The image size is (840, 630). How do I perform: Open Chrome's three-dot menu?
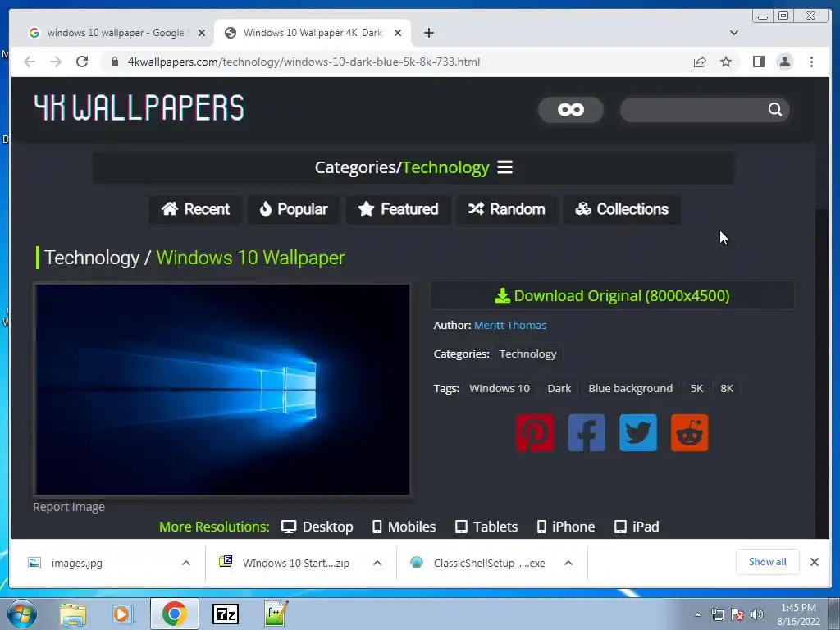(x=811, y=62)
